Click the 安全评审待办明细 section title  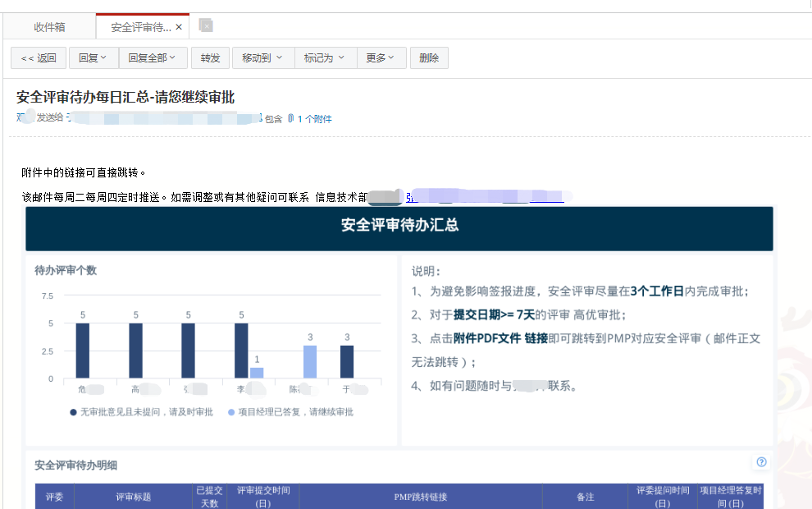(75, 465)
